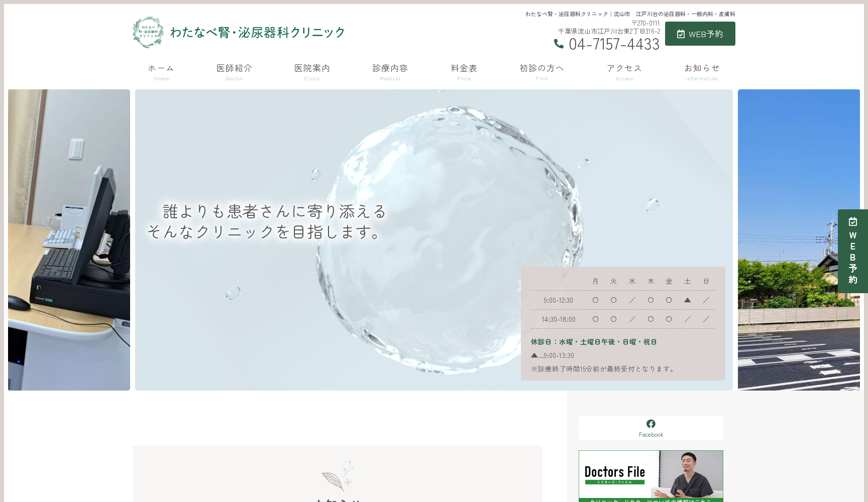
Task: Select the Doctors File logo
Action: point(614,472)
